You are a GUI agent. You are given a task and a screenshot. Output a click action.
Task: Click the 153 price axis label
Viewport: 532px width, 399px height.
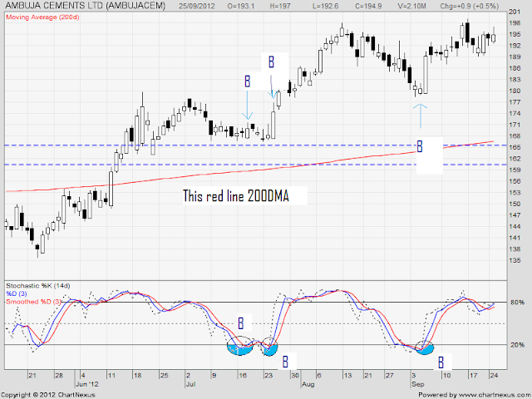(515, 193)
